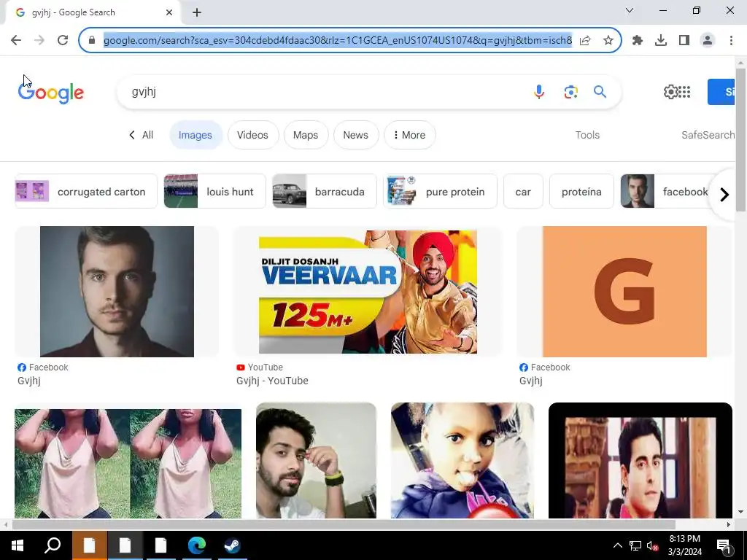Switch to All results
Viewport: 747px width, 560px height.
142,135
